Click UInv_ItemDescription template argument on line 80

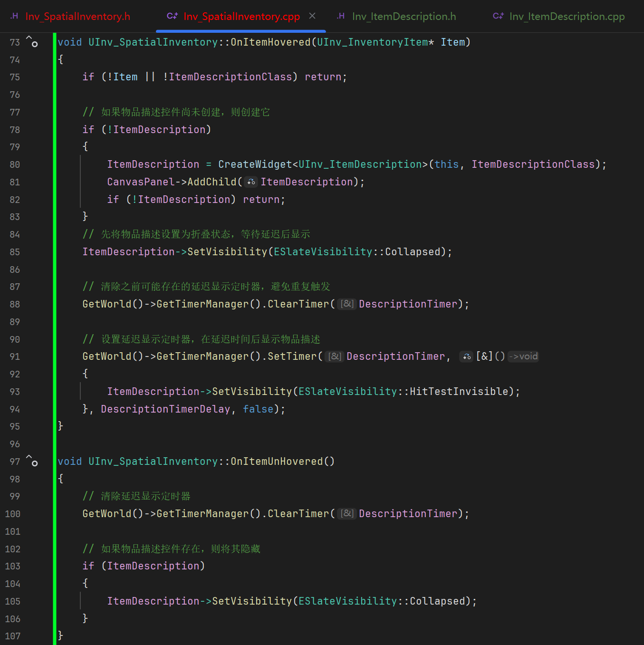360,164
